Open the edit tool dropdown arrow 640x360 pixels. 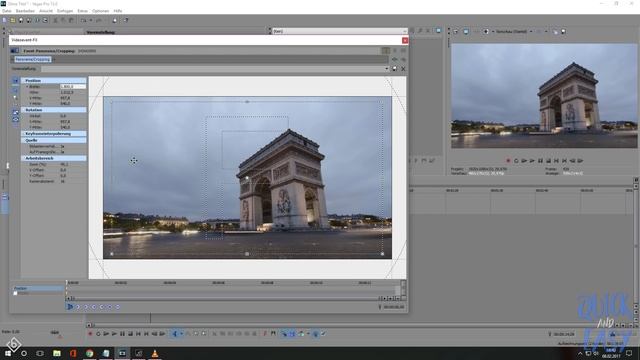tap(182, 333)
